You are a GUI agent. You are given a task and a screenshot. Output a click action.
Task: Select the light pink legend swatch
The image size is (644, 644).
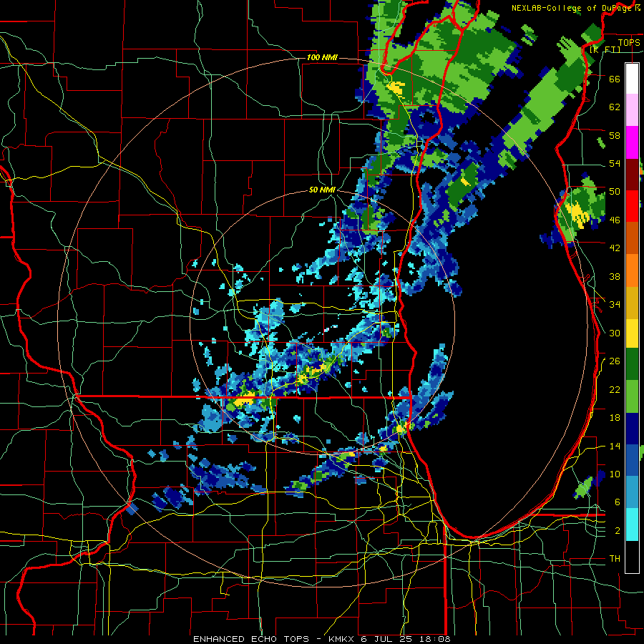click(632, 109)
